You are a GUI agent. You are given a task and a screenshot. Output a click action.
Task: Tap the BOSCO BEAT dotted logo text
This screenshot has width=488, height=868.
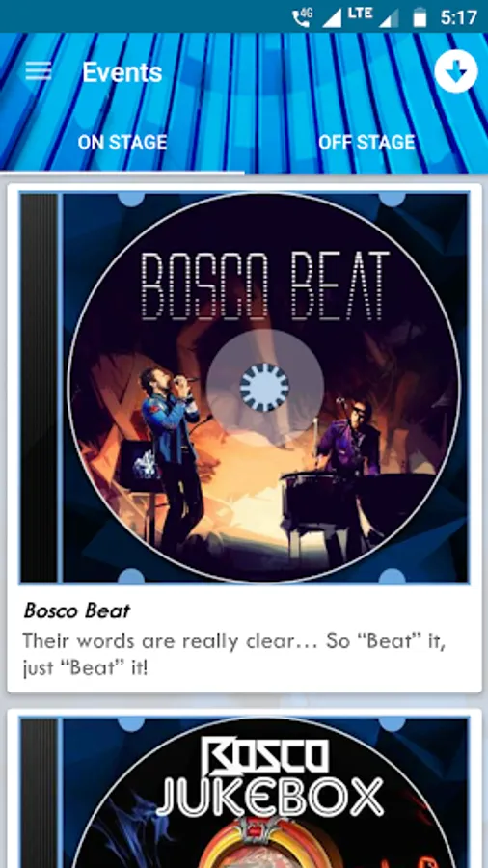(x=264, y=285)
